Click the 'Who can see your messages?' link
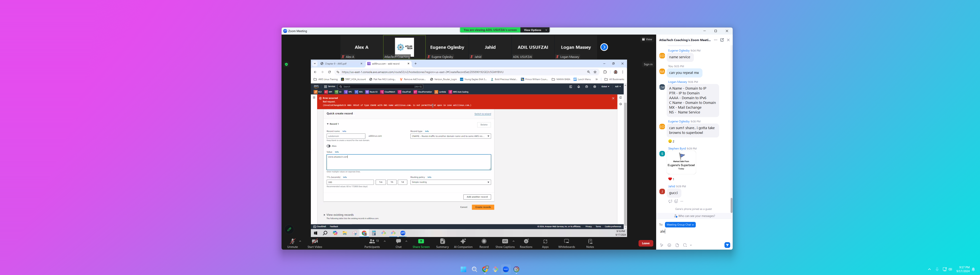The width and height of the screenshot is (980, 275). click(696, 216)
